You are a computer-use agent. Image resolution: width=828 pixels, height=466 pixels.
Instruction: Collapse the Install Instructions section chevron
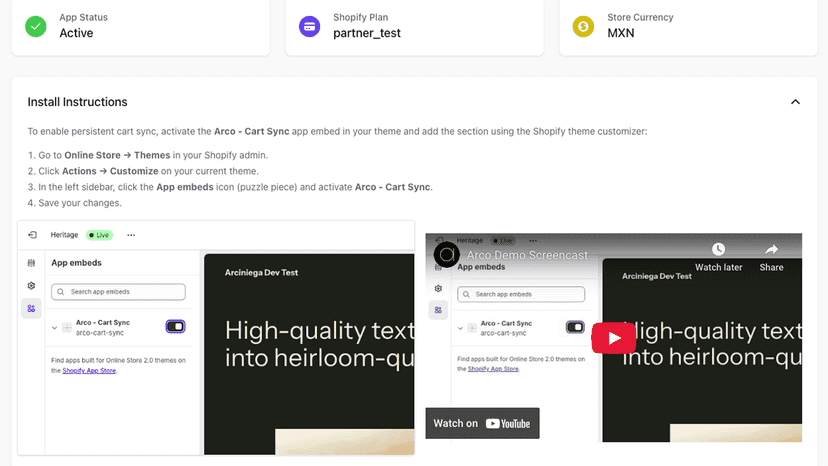795,102
